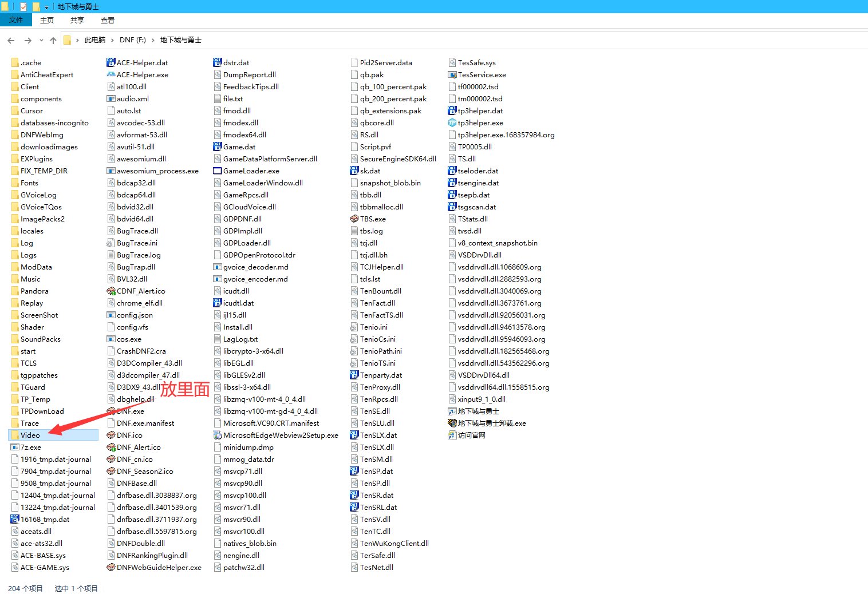Select the qb_extensions.pak file
Viewport: 868px width, 594px height.
point(386,110)
